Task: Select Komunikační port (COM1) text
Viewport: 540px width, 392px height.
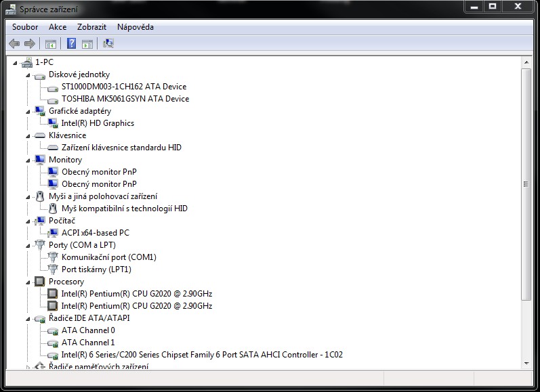Action: click(109, 257)
